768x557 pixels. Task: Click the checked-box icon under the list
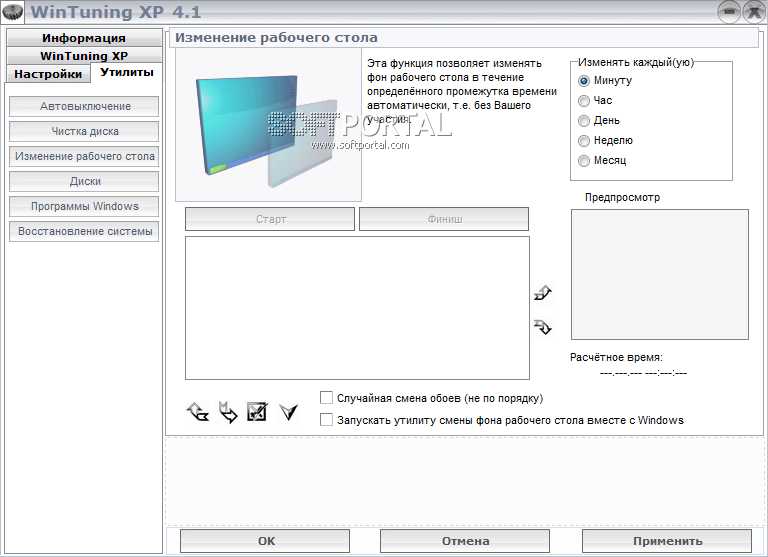point(257,412)
